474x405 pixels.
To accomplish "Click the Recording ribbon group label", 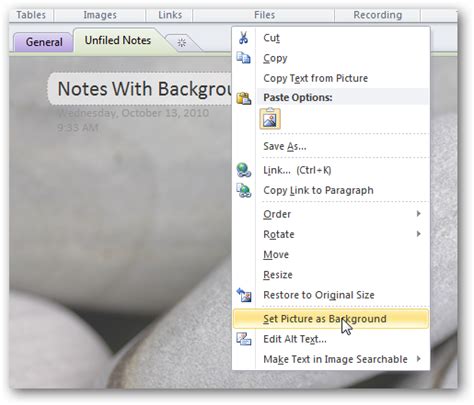I will click(x=378, y=15).
